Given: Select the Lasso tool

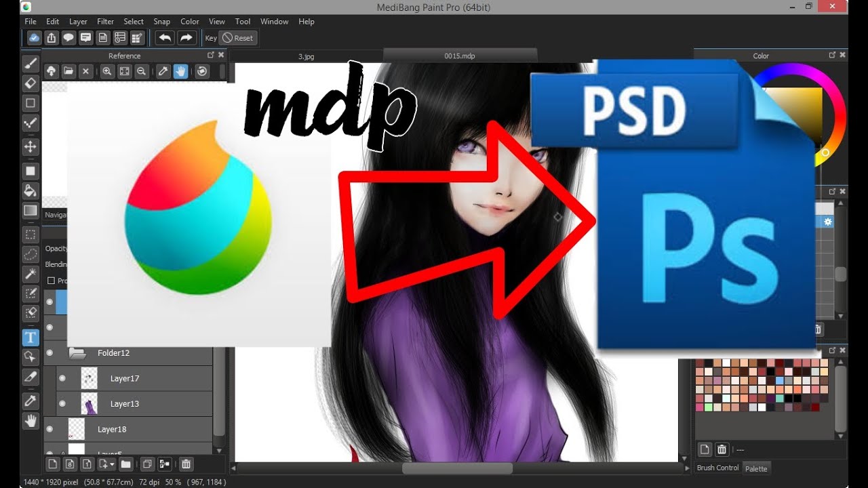Looking at the screenshot, I should click(x=31, y=254).
